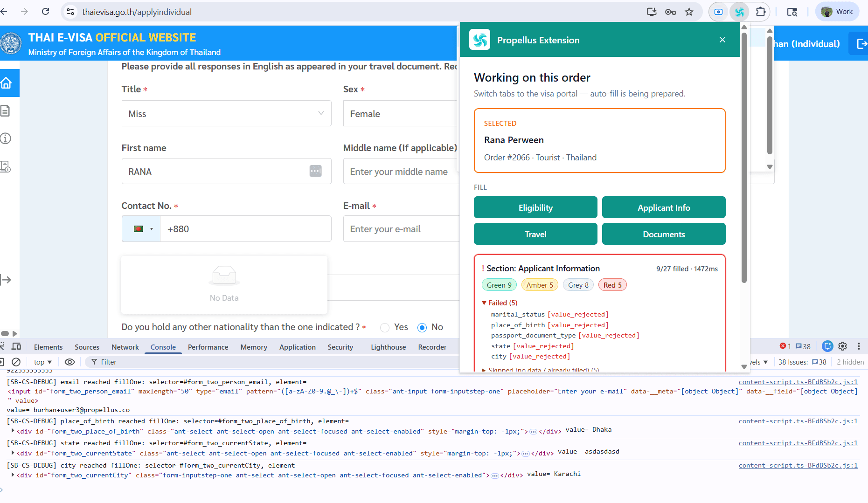This screenshot has height=503, width=868.
Task: Select No for other nationality
Action: click(x=422, y=327)
